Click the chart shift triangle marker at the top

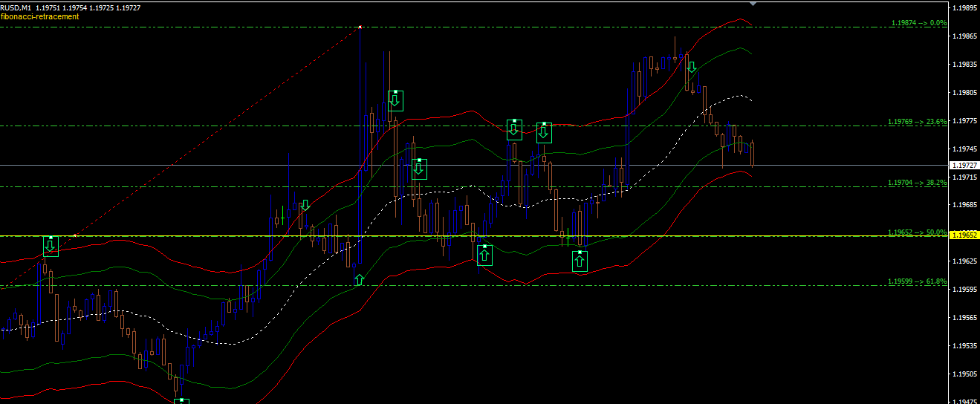[754, 4]
